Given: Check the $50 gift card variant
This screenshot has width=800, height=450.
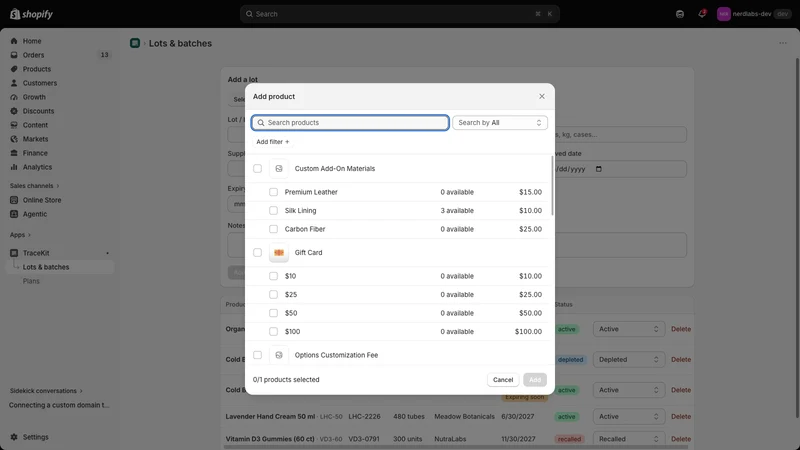Looking at the screenshot, I should point(273,313).
